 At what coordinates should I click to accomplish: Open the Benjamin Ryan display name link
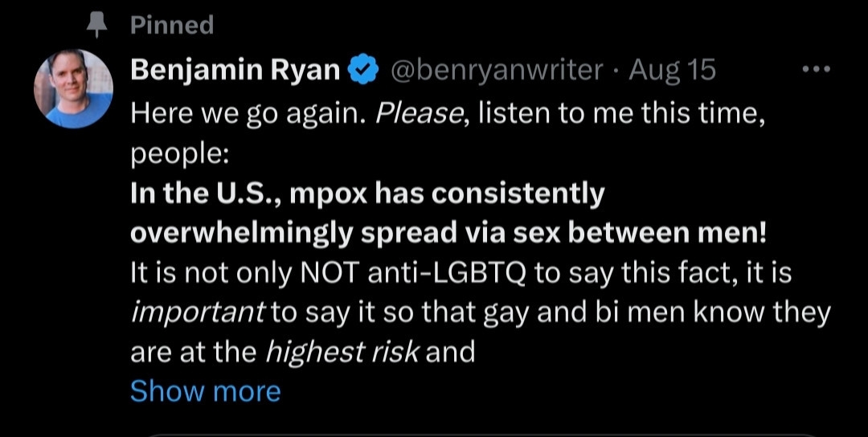(x=235, y=71)
